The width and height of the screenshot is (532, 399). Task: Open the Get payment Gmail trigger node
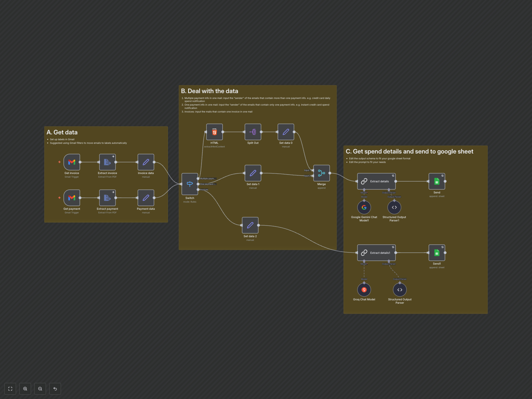[x=71, y=198]
